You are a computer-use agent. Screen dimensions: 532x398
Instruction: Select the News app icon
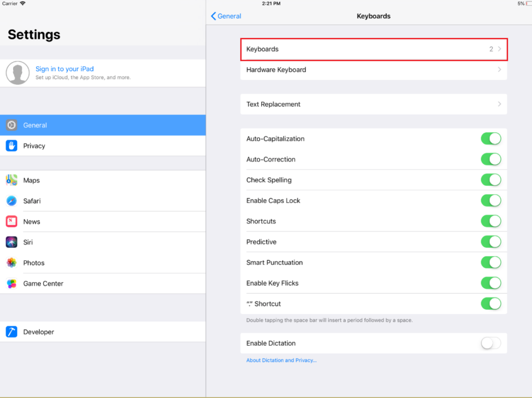coord(11,221)
